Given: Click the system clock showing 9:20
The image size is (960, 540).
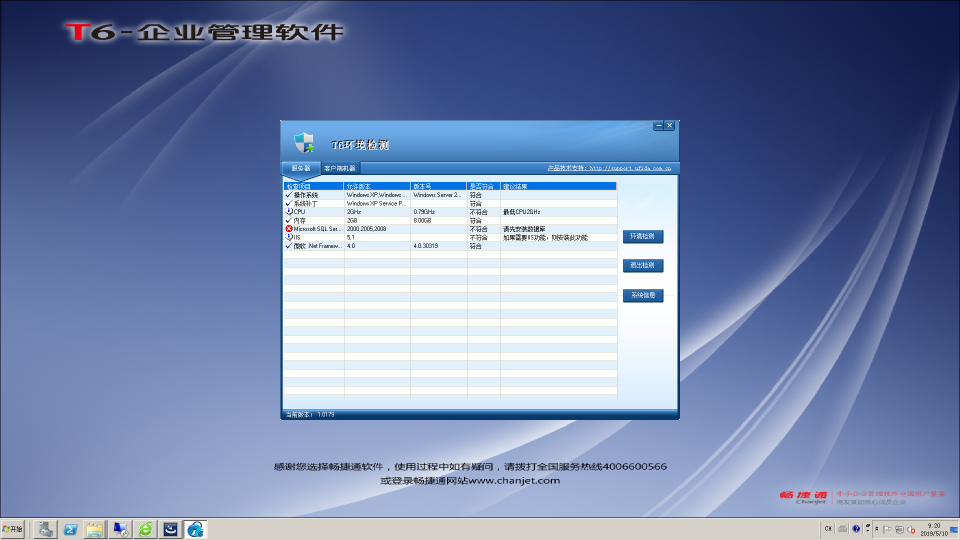Looking at the screenshot, I should tap(934, 530).
